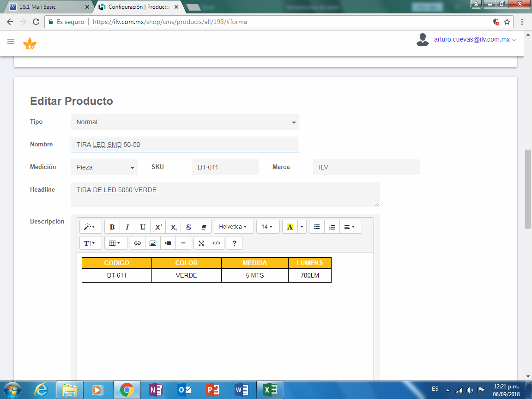Open the editor help question mark
This screenshot has height=399, width=532.
(235, 243)
